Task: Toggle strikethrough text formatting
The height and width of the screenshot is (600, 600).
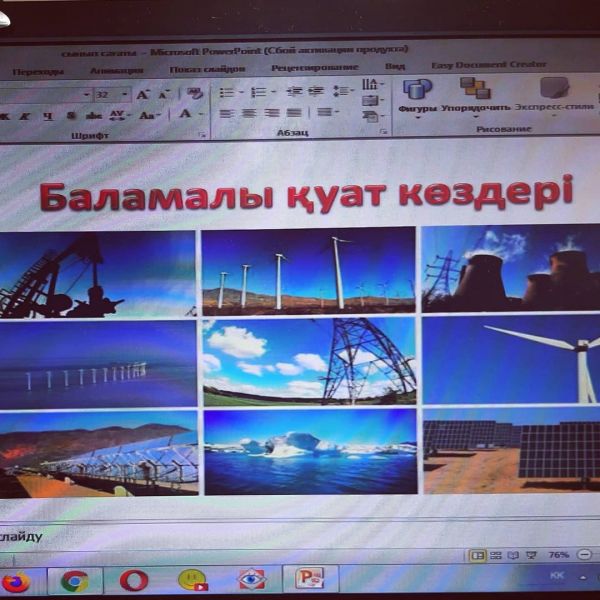Action: 93,116
